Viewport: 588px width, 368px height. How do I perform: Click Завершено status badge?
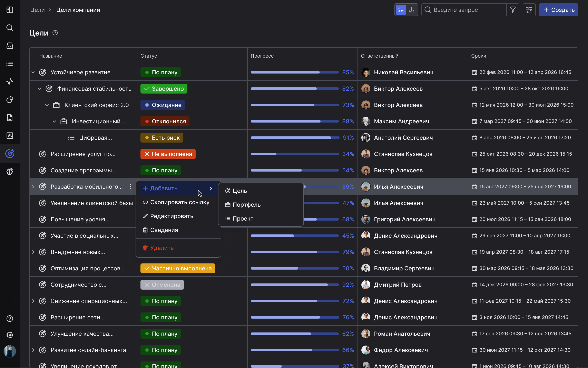coord(164,89)
